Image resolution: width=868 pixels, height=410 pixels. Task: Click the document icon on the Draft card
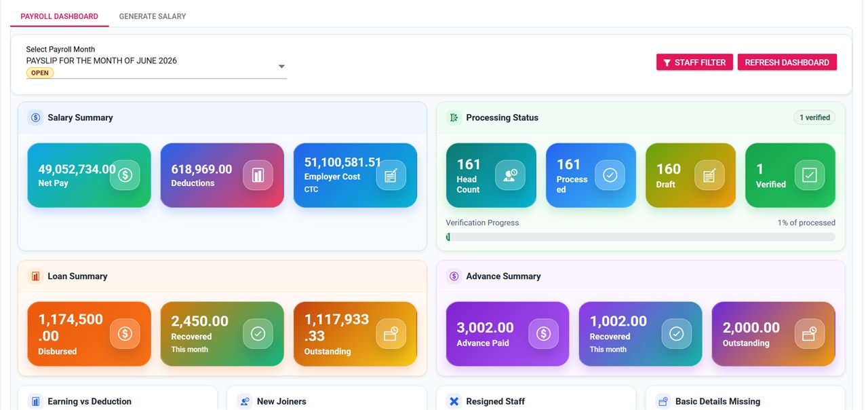coord(709,175)
